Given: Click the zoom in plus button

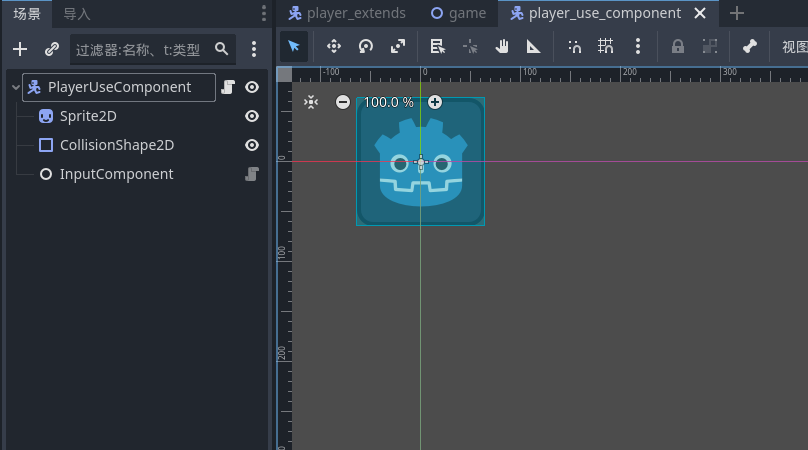Looking at the screenshot, I should 435,102.
